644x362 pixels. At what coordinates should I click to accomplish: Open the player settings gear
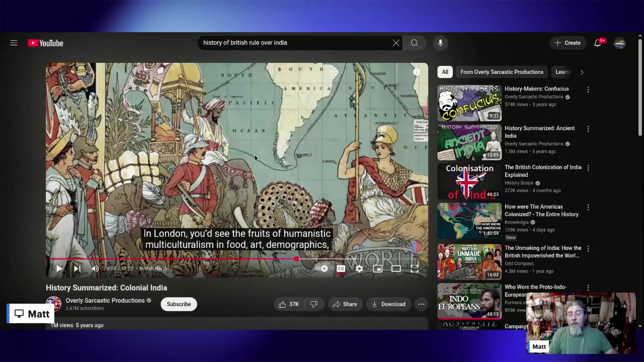point(359,268)
